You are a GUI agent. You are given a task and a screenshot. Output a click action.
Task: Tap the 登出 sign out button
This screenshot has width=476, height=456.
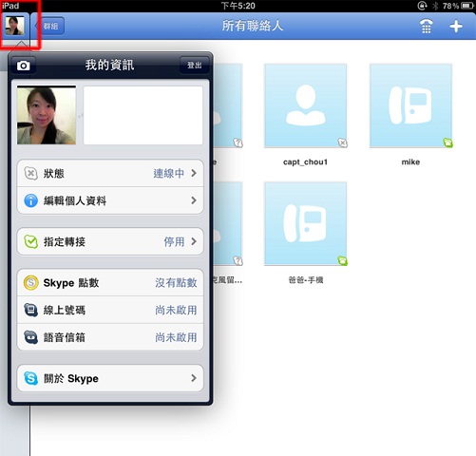pos(194,66)
